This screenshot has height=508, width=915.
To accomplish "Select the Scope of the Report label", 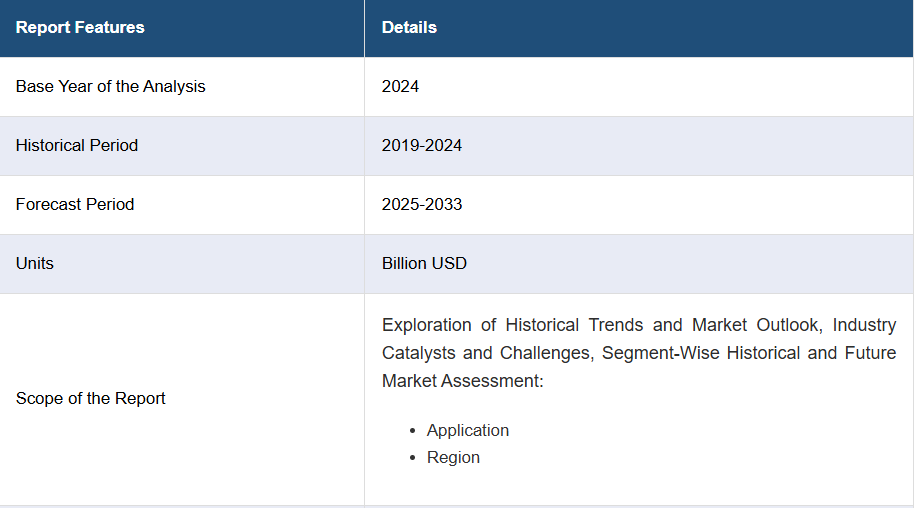I will click(90, 398).
